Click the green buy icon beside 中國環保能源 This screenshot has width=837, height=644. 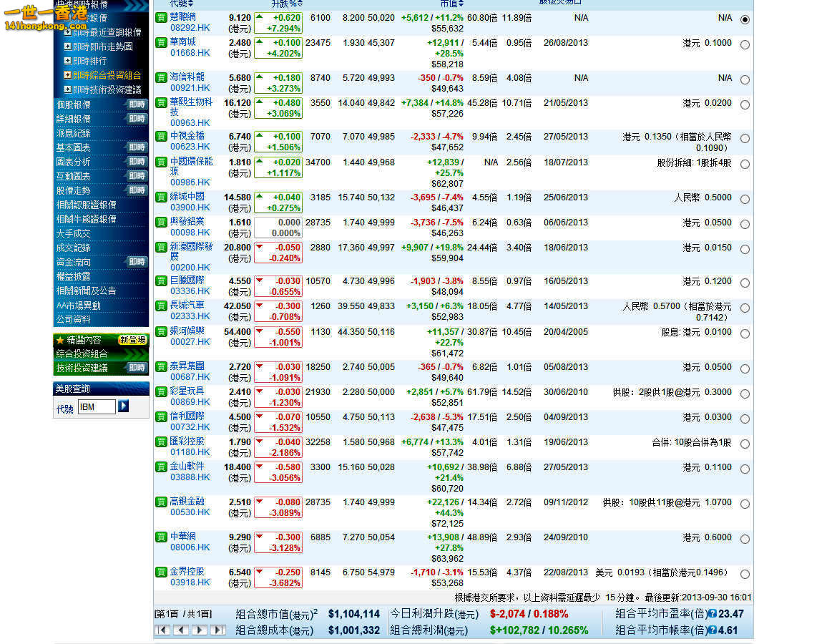(x=161, y=162)
